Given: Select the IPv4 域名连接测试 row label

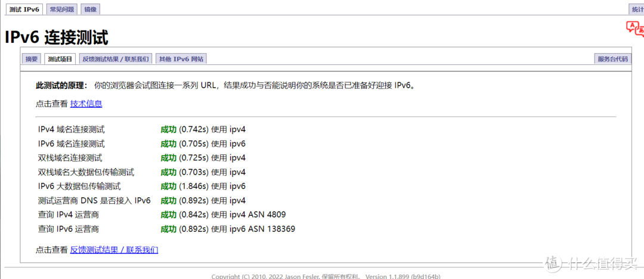Looking at the screenshot, I should [x=72, y=130].
